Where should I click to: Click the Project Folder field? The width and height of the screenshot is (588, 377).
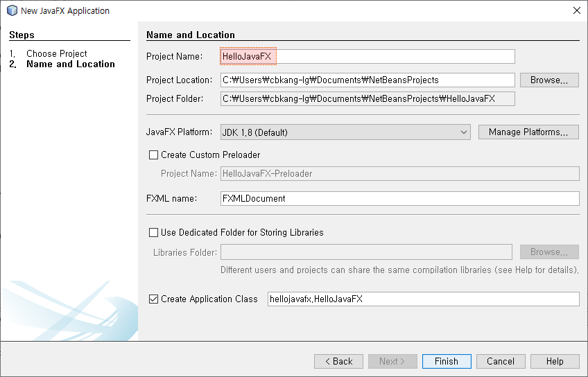point(367,98)
